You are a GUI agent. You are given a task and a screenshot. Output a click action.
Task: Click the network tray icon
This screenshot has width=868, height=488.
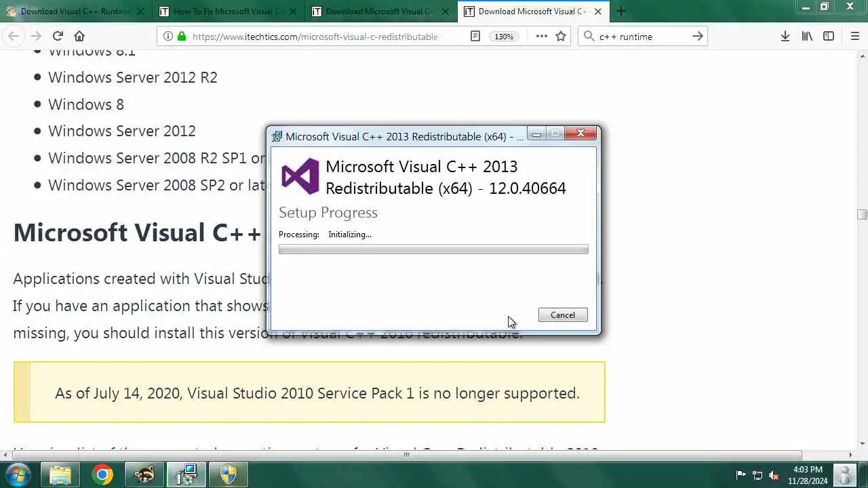(x=757, y=475)
